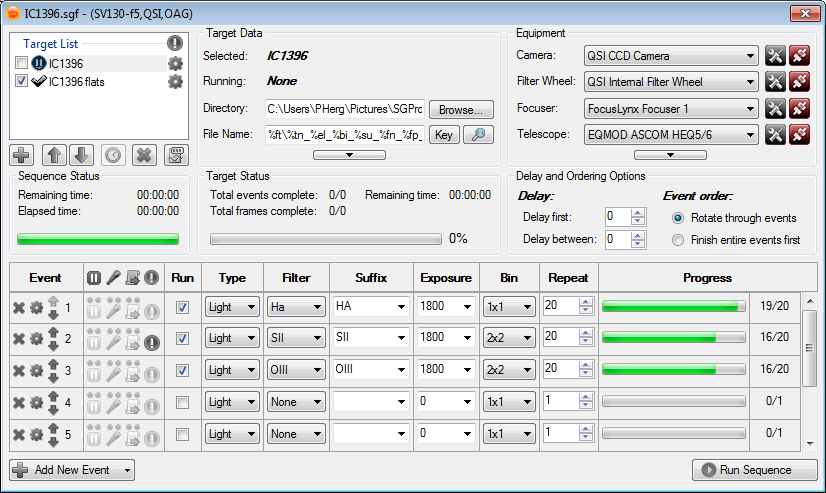Click Key button for file name
This screenshot has height=493, width=826.
444,135
